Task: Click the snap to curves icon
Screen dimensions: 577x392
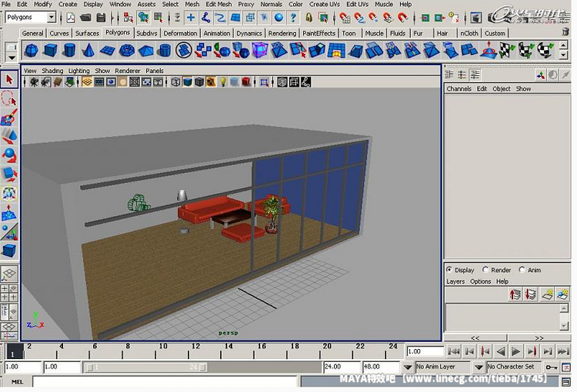Action: pos(359,17)
